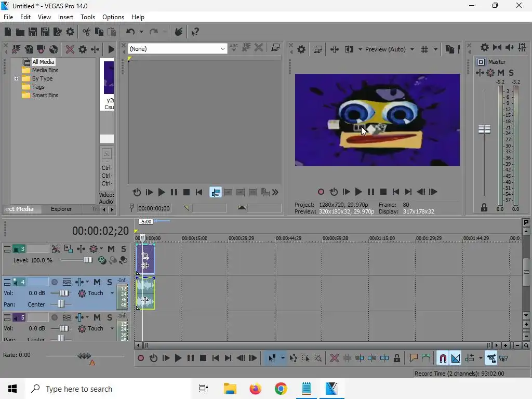Viewport: 532px width, 399px height.
Task: Delete selected event with timeline red X
Action: 334,358
